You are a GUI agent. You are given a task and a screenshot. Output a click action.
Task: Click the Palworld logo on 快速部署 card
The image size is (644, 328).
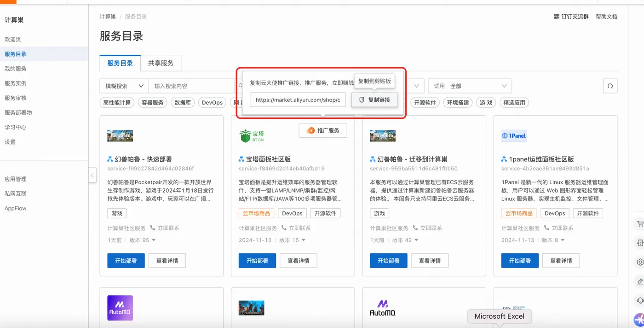(120, 136)
